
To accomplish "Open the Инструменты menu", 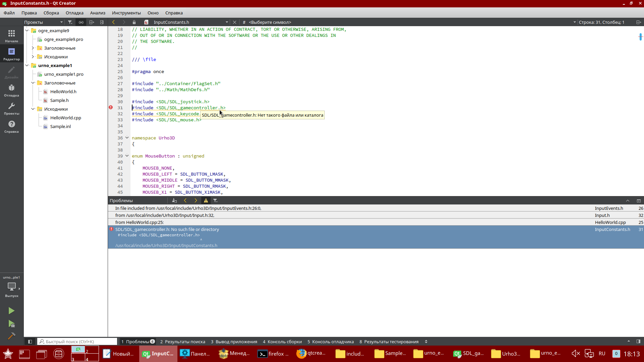I will pos(126,13).
